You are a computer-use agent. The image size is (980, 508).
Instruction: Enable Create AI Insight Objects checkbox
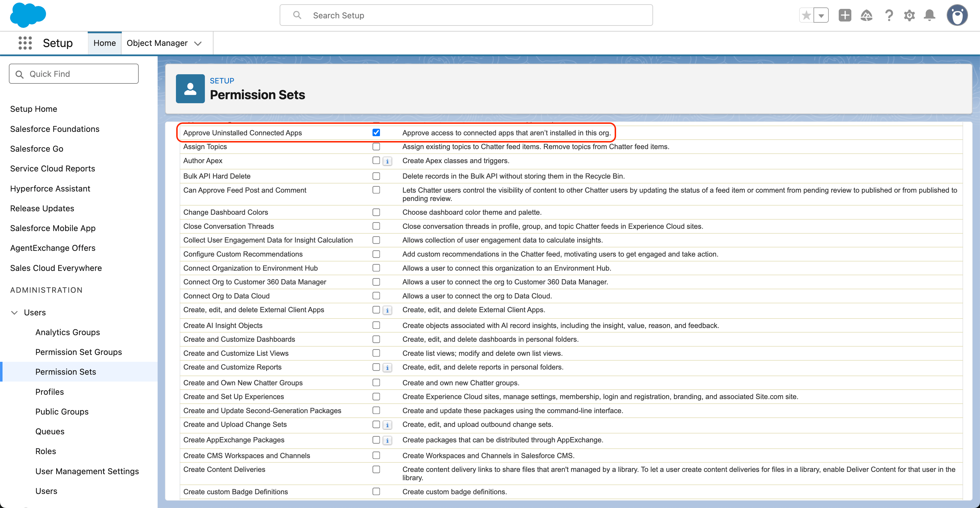tap(376, 325)
